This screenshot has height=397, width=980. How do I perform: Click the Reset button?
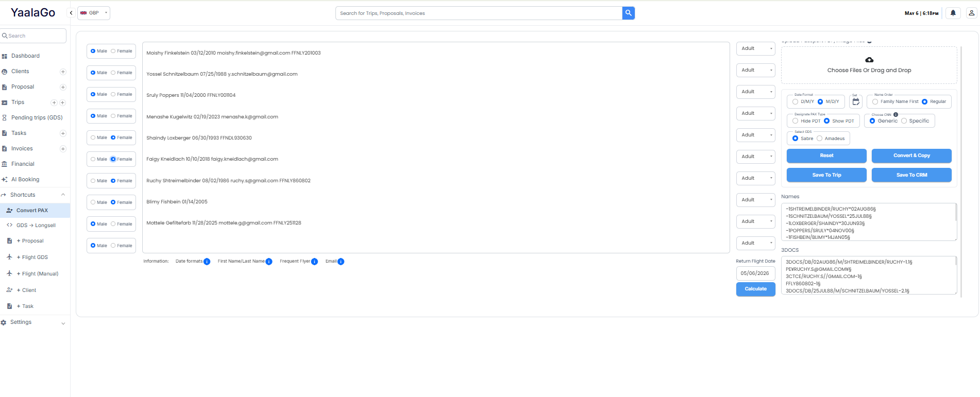click(826, 156)
